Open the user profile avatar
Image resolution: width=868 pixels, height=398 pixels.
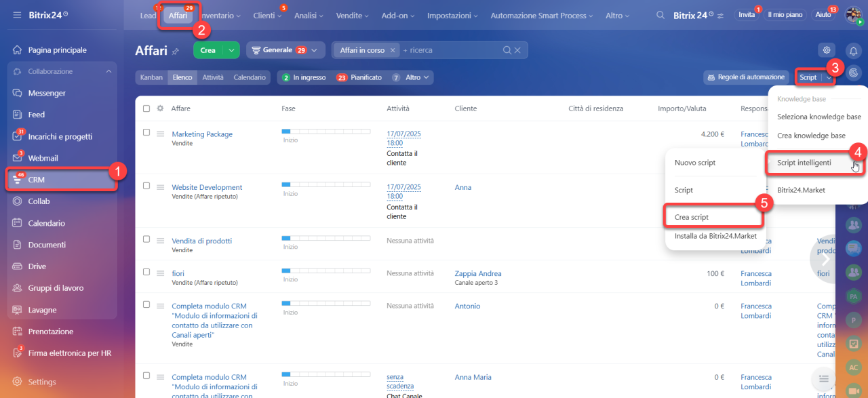point(853,15)
